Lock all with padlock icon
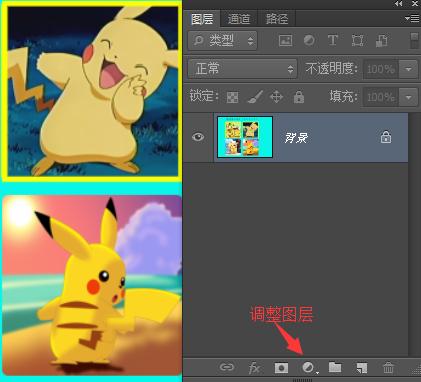 [299, 97]
